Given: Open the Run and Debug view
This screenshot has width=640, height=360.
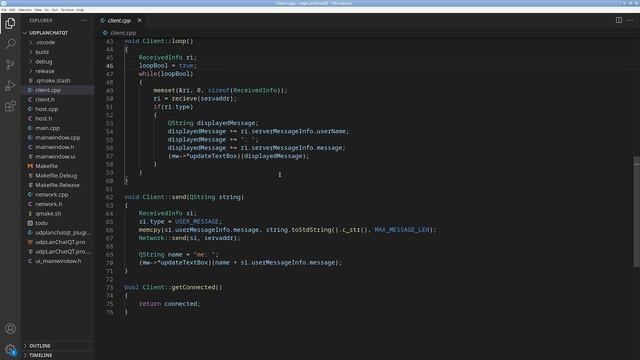Looking at the screenshot, I should pyautogui.click(x=10, y=86).
